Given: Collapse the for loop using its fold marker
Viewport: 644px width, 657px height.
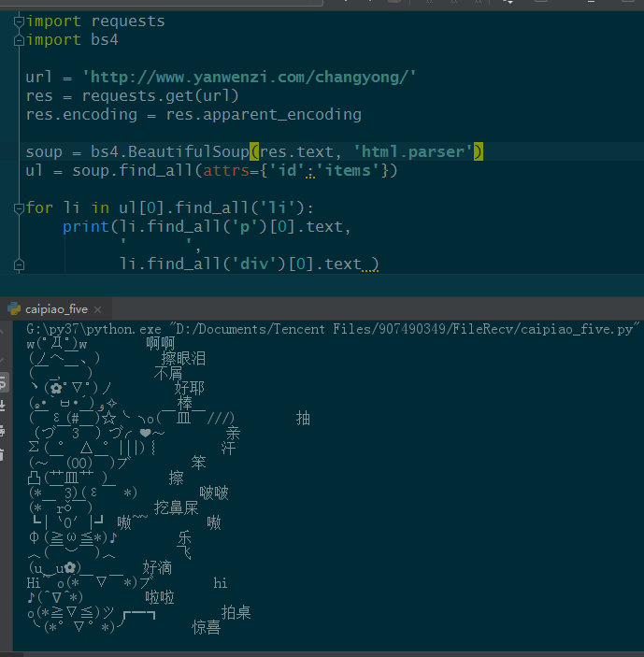Looking at the screenshot, I should [x=18, y=207].
